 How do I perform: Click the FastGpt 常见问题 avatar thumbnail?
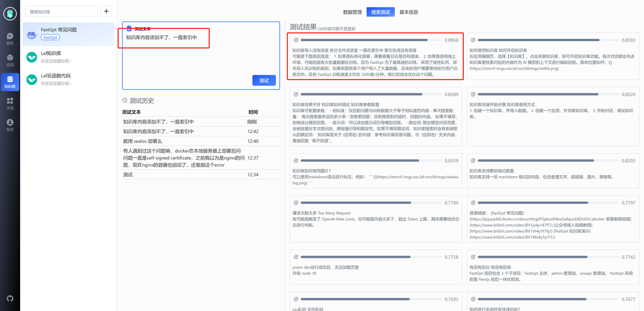[x=32, y=35]
